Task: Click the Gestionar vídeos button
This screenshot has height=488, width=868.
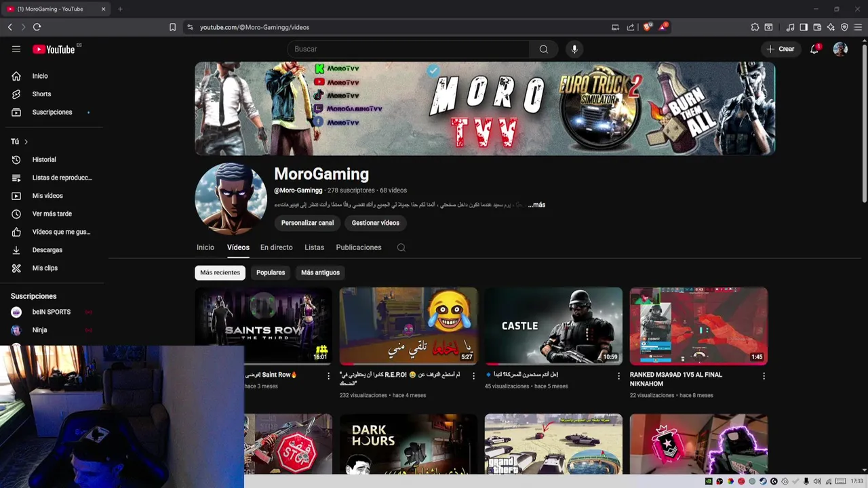Action: (x=375, y=223)
